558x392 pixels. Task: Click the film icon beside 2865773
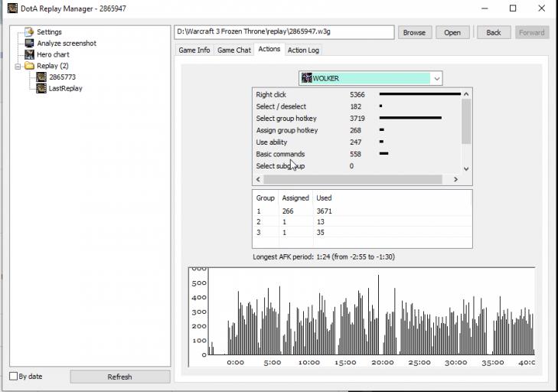click(41, 77)
